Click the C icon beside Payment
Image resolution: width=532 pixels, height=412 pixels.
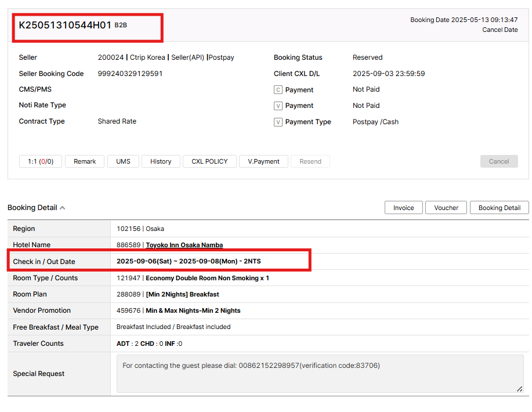pos(278,90)
